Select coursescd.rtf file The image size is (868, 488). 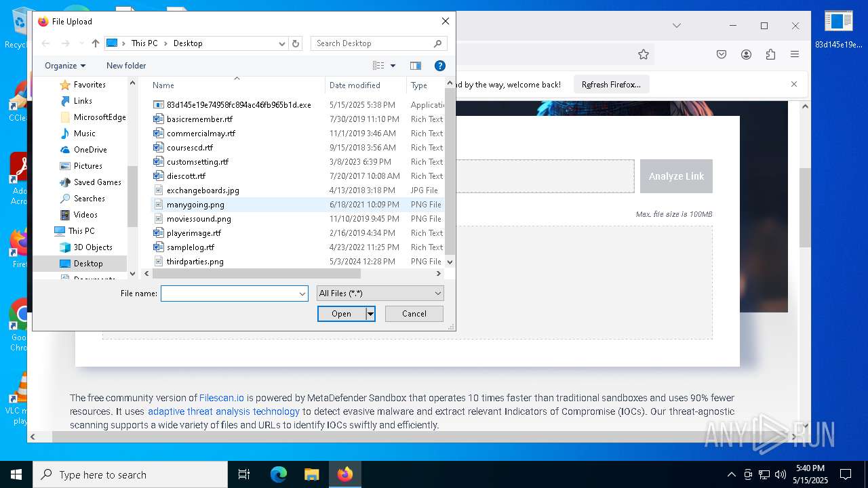pos(190,148)
